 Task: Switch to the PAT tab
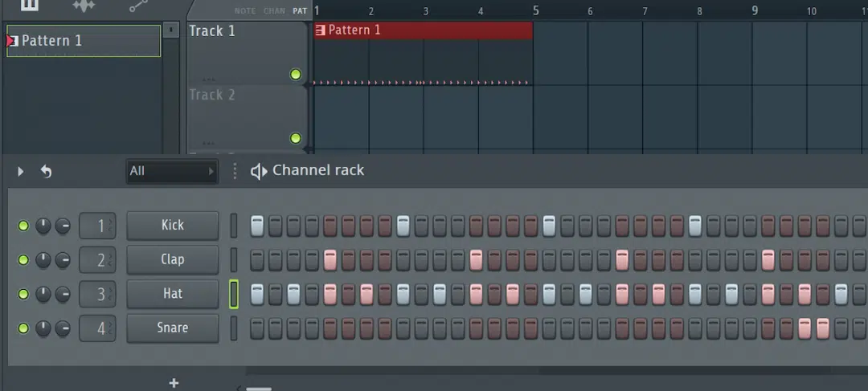[x=300, y=11]
